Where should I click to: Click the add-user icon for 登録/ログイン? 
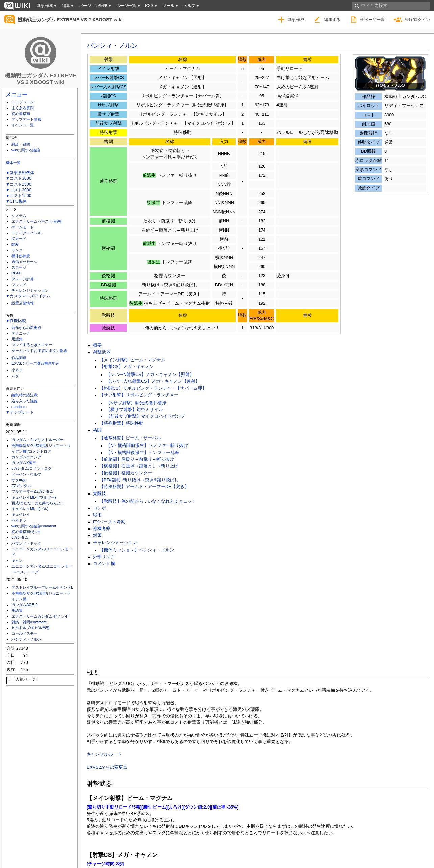[397, 20]
